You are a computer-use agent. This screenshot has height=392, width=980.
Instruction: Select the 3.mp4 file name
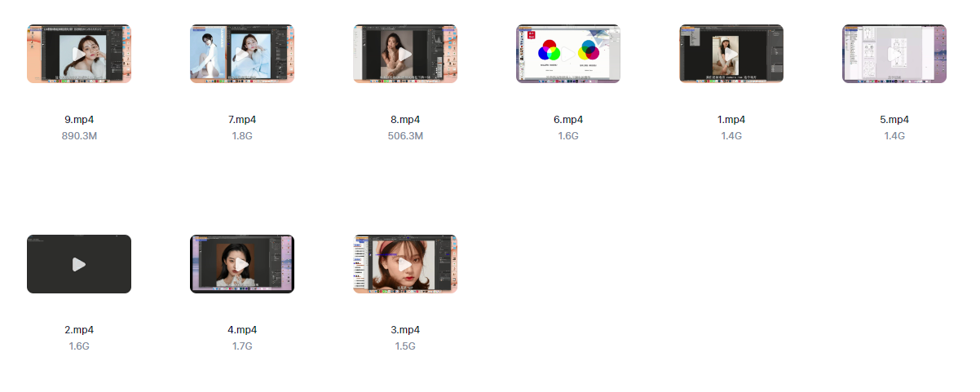[x=405, y=330]
